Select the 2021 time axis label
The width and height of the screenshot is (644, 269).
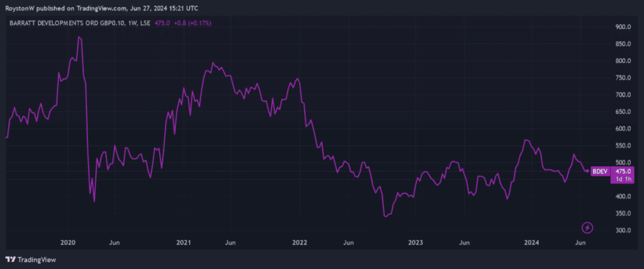click(x=183, y=243)
